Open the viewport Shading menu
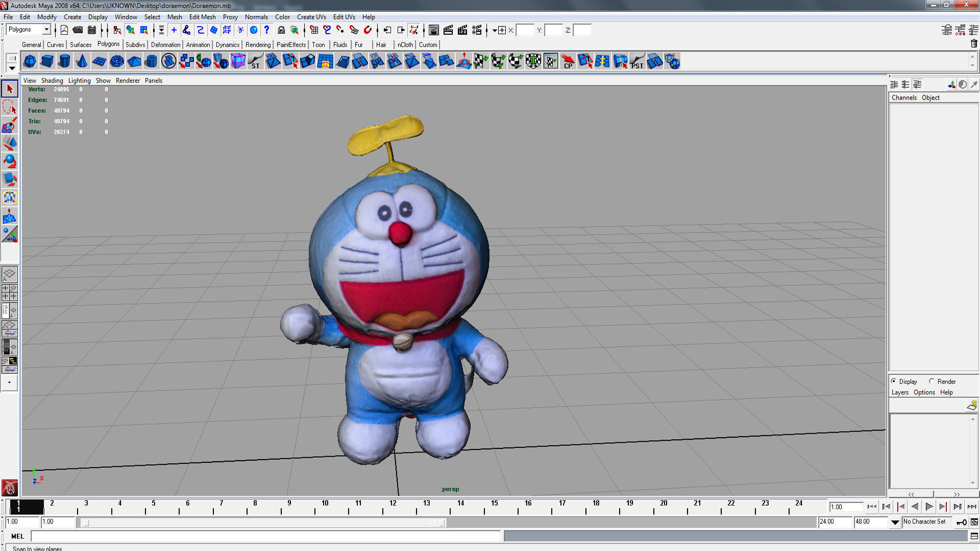This screenshot has height=551, width=980. (x=52, y=81)
